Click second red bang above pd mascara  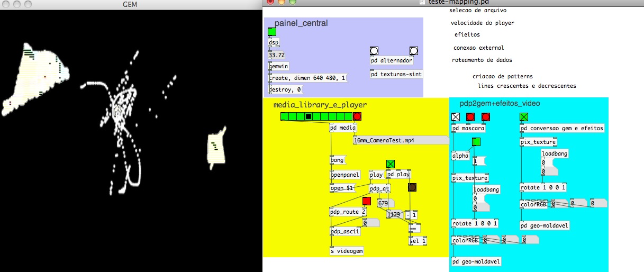pyautogui.click(x=486, y=117)
